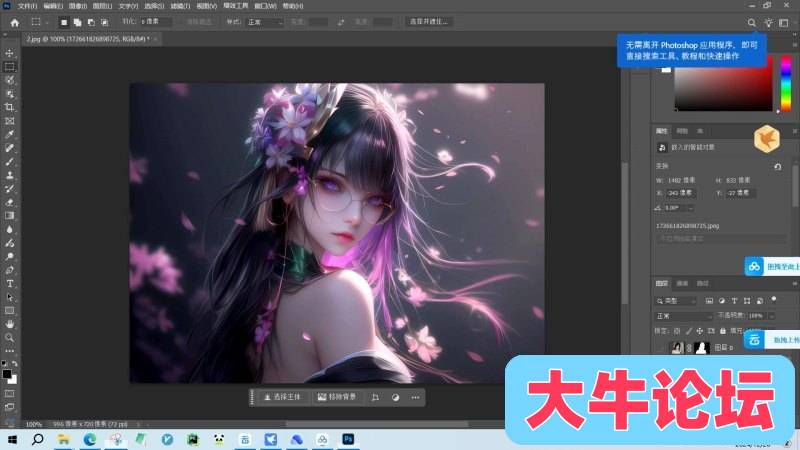Switch to the Properties panel tab
Image resolution: width=800 pixels, height=450 pixels.
[x=662, y=131]
